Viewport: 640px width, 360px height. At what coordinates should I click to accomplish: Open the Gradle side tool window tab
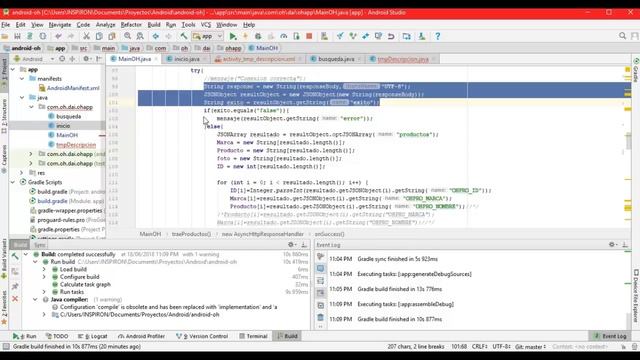636,71
